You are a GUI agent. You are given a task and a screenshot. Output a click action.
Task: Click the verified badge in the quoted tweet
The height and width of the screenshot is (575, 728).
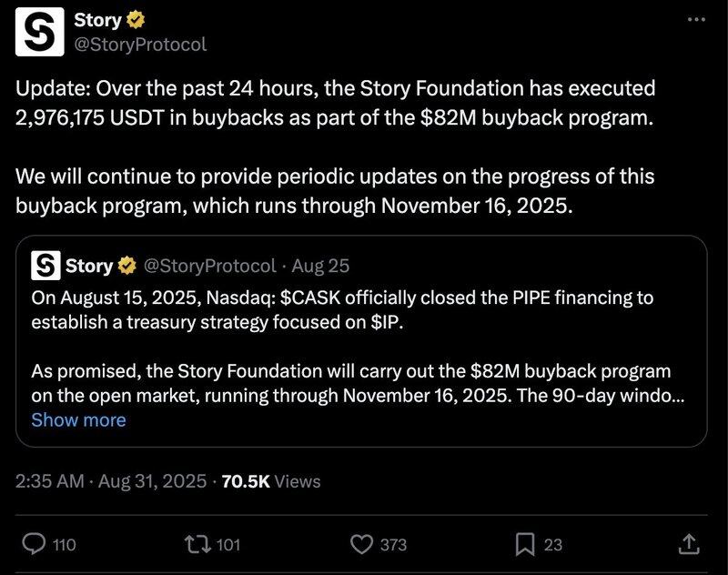[126, 266]
